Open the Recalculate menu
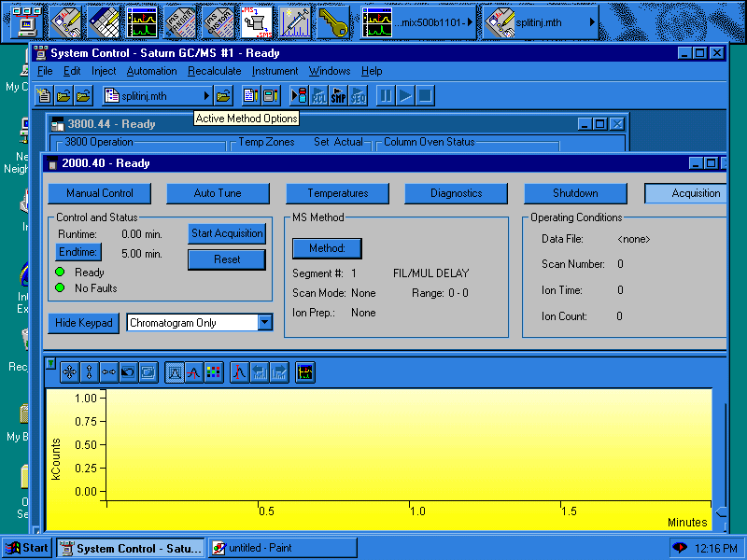Screen dimensions: 747x560 point(215,72)
